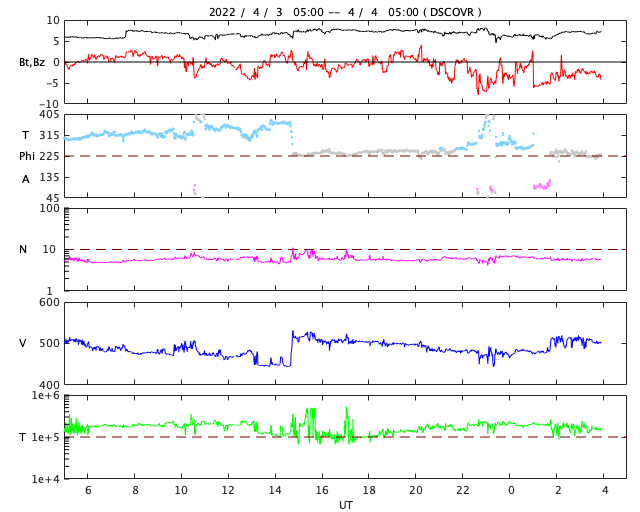The height and width of the screenshot is (512, 640).
Task: Click the 'UT' x-axis label
Action: point(345,505)
